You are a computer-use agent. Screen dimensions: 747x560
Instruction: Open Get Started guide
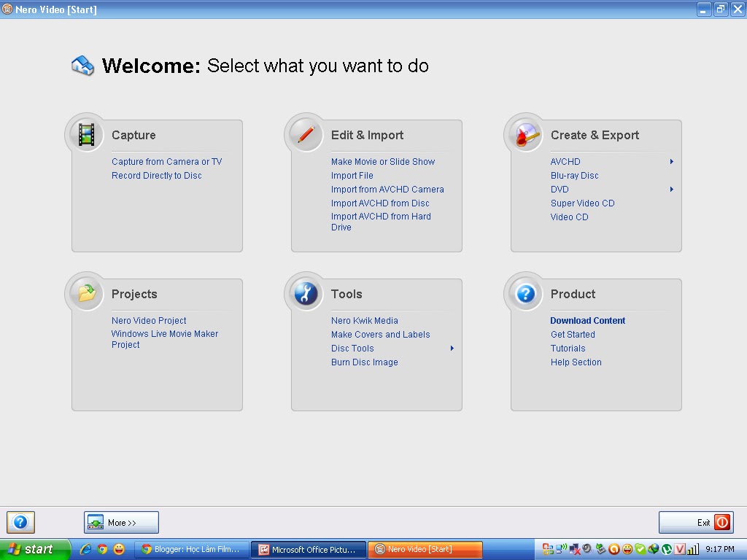click(573, 334)
